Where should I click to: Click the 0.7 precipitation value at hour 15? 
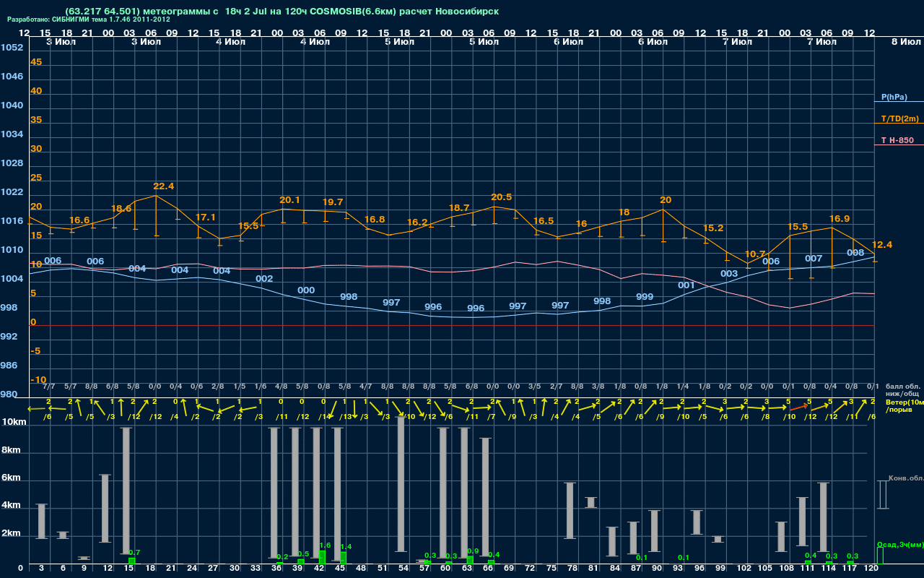[x=134, y=553]
